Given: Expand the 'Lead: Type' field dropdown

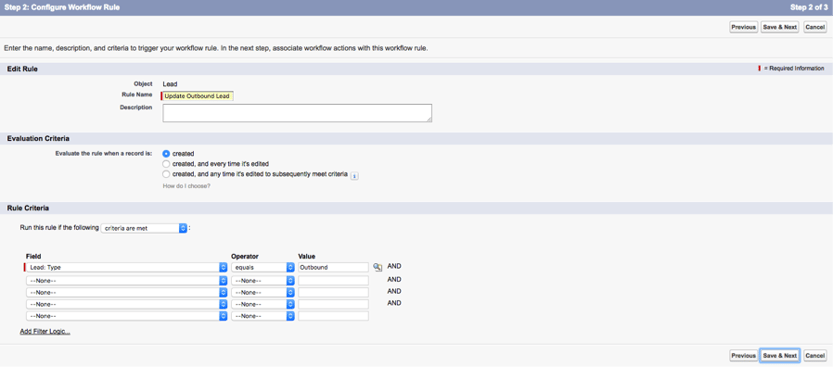Looking at the screenshot, I should [x=126, y=267].
